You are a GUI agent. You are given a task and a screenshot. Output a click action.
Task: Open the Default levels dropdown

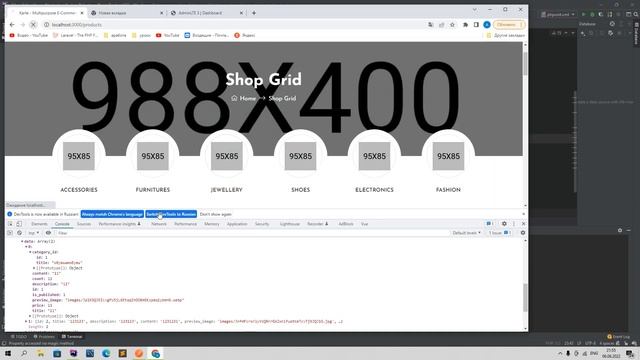point(467,233)
